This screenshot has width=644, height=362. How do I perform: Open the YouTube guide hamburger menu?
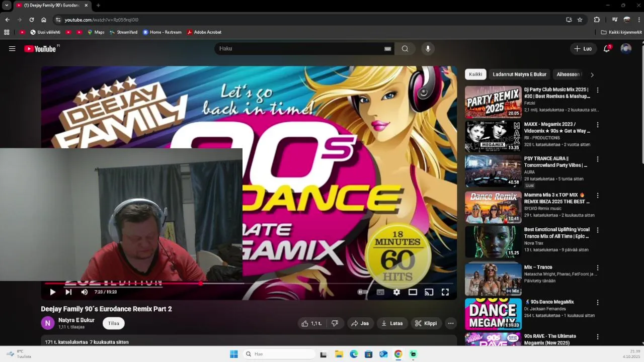[x=12, y=49]
